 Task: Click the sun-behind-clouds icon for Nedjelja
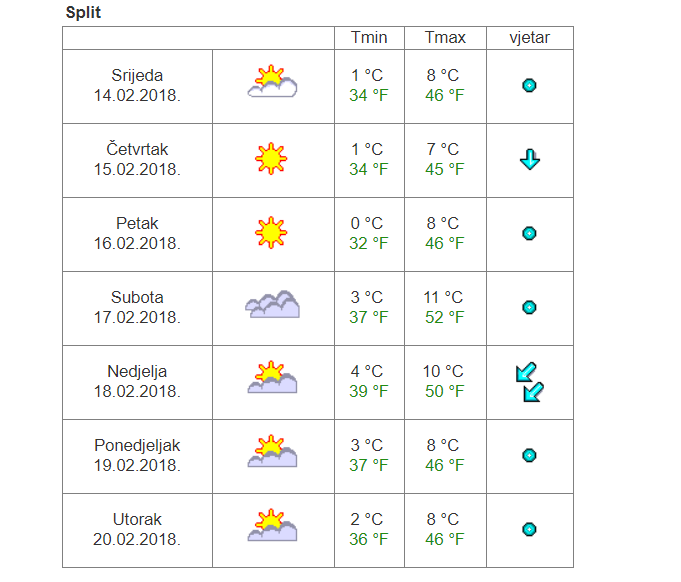point(272,377)
